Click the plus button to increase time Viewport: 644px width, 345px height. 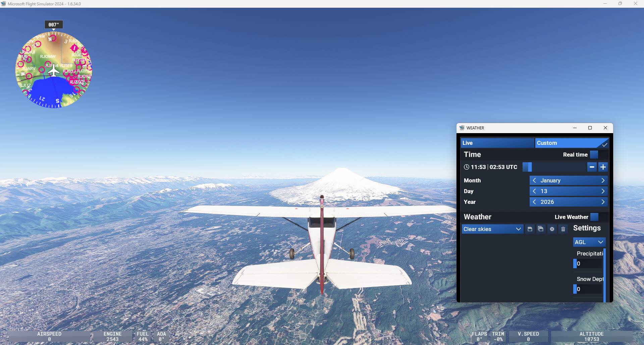[603, 167]
